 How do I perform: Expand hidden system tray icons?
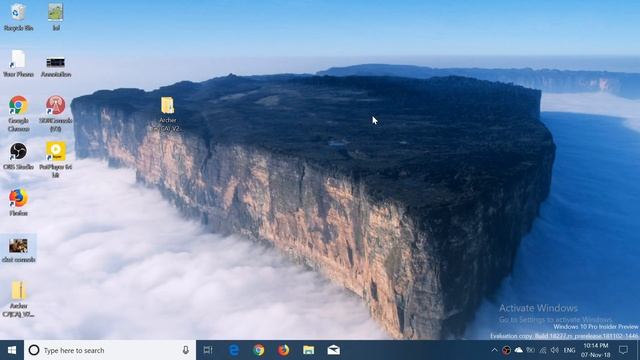[x=494, y=350]
